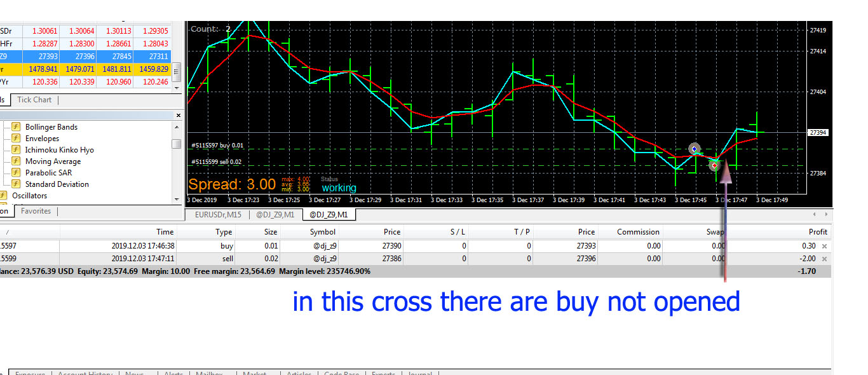The width and height of the screenshot is (868, 375).
Task: Click the 120.336 bid value
Action: point(44,82)
